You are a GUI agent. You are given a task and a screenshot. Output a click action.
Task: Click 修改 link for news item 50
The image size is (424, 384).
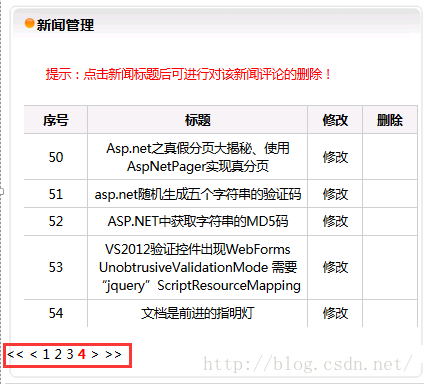pyautogui.click(x=335, y=157)
